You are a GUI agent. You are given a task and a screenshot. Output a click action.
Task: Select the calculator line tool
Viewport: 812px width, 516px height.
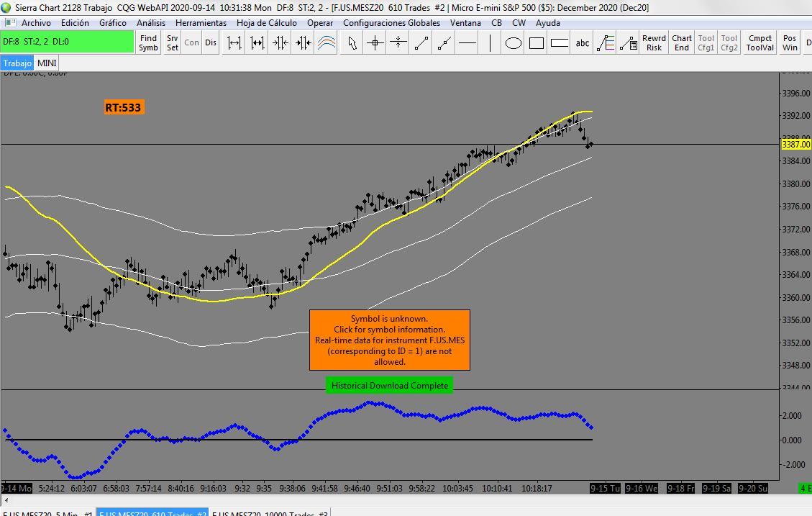628,42
